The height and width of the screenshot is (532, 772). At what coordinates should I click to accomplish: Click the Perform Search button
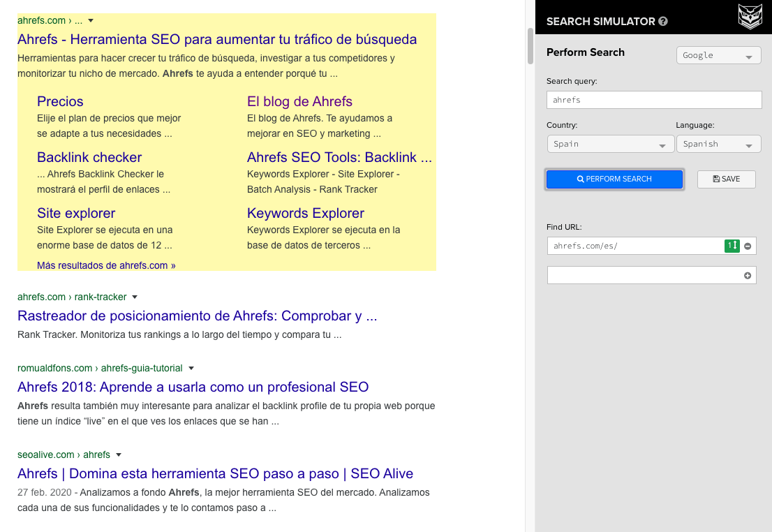(614, 179)
